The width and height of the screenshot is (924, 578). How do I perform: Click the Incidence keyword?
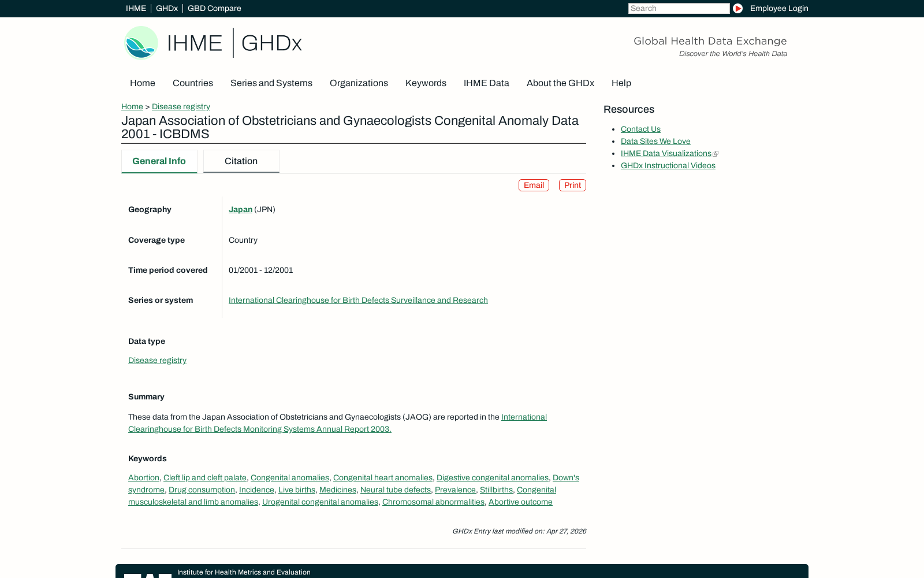point(256,490)
